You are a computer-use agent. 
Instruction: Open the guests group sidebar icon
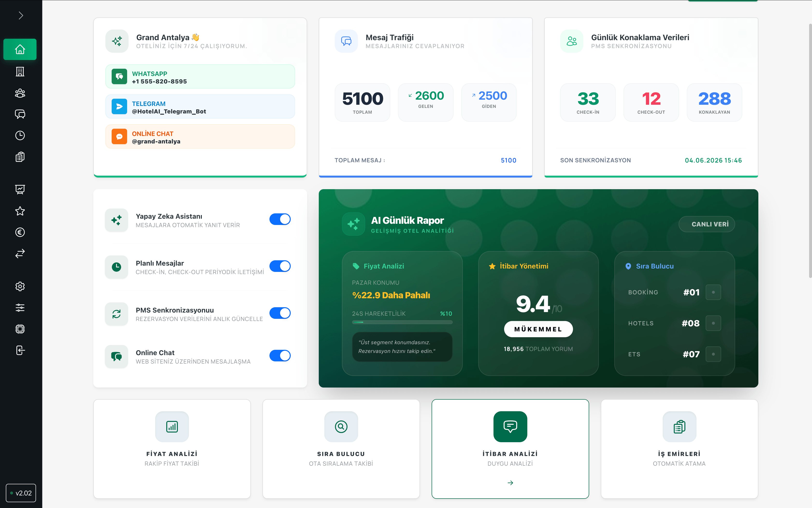[20, 93]
